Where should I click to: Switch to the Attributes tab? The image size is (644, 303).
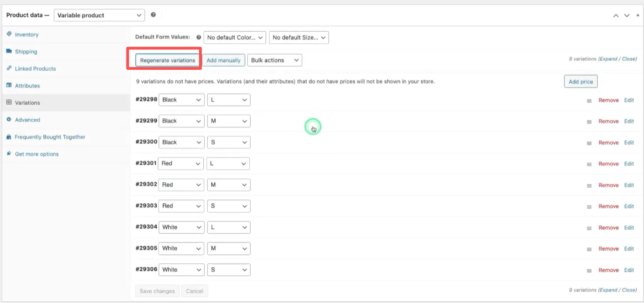pyautogui.click(x=29, y=86)
